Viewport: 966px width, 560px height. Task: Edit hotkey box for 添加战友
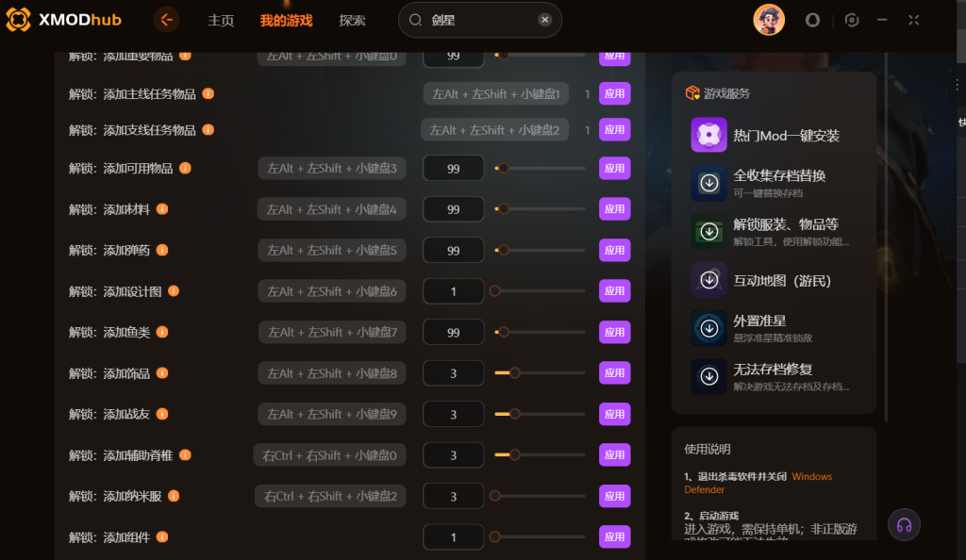coord(331,414)
